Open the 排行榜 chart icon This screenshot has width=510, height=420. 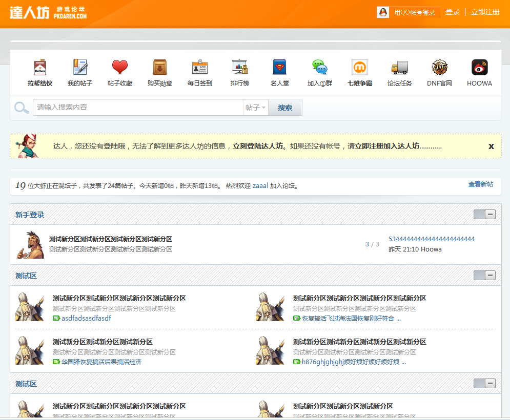tap(240, 68)
